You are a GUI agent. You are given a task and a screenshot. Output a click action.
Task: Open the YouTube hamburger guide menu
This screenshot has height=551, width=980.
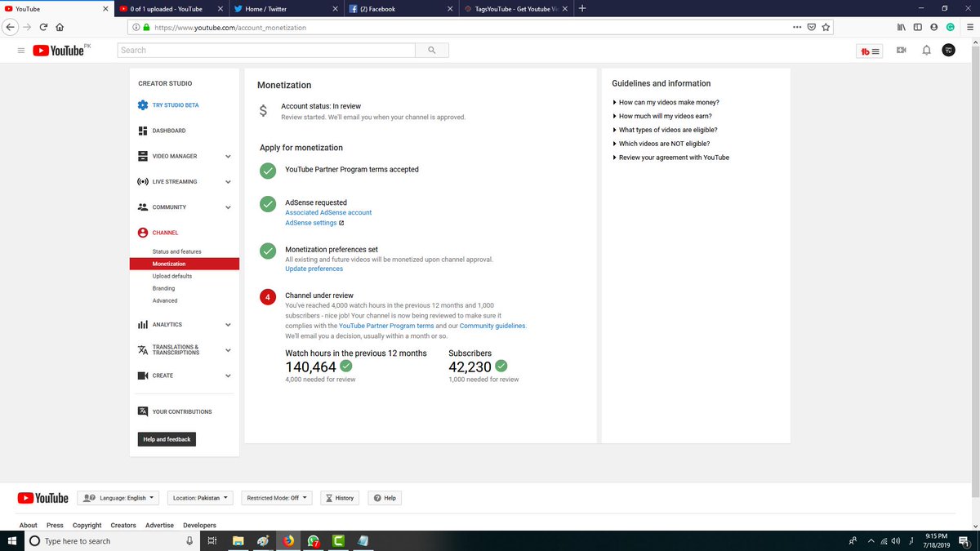(20, 51)
